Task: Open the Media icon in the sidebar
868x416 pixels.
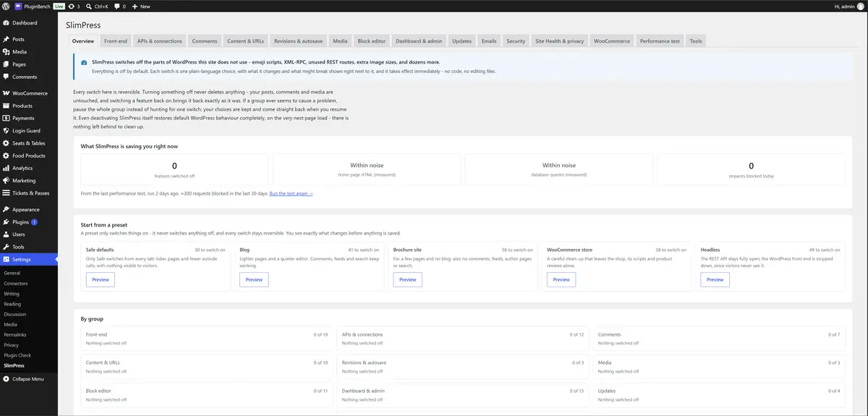Action: (x=6, y=52)
